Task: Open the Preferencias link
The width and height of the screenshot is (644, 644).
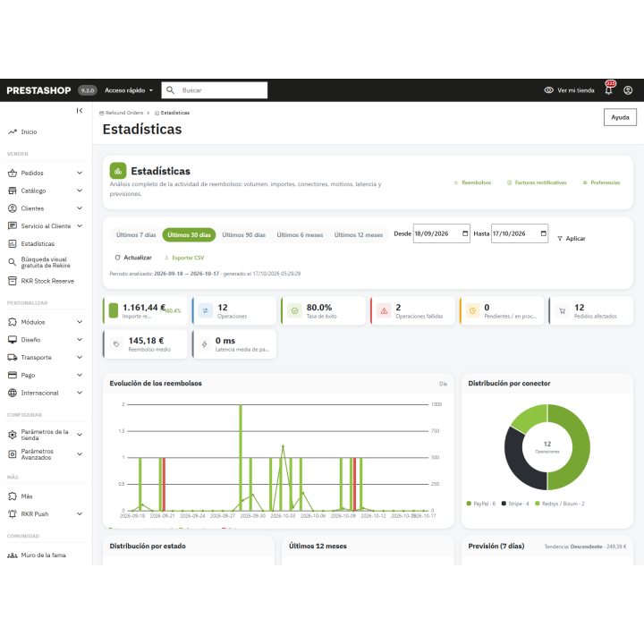Action: click(x=602, y=182)
